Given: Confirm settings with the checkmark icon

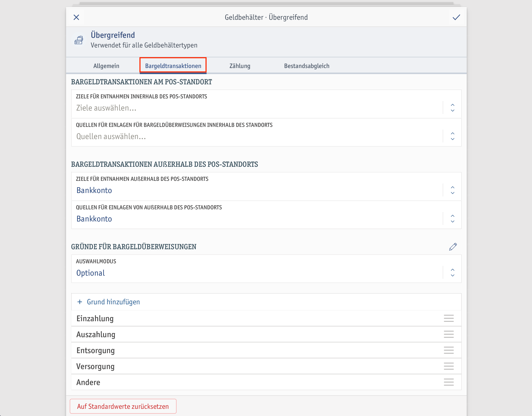Looking at the screenshot, I should (x=456, y=17).
